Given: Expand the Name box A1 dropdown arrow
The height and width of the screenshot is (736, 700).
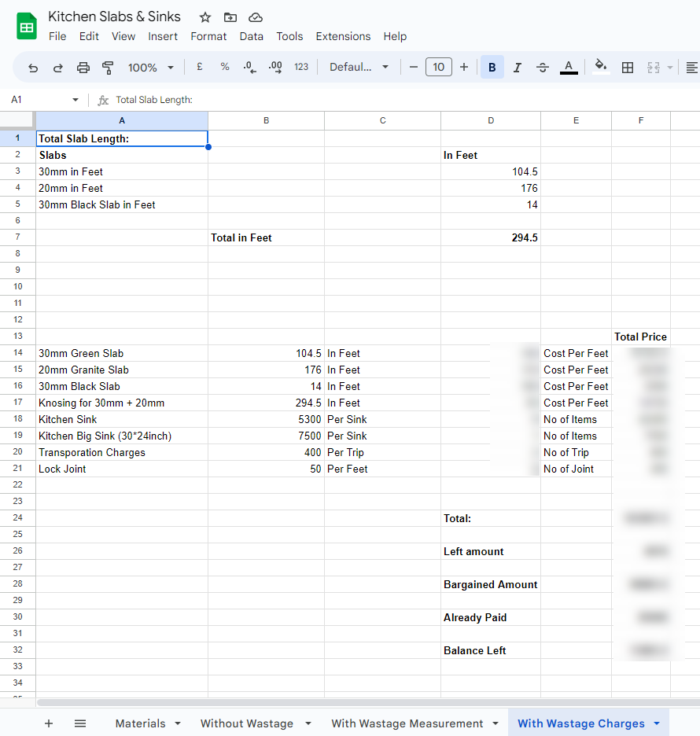Looking at the screenshot, I should click(x=76, y=100).
